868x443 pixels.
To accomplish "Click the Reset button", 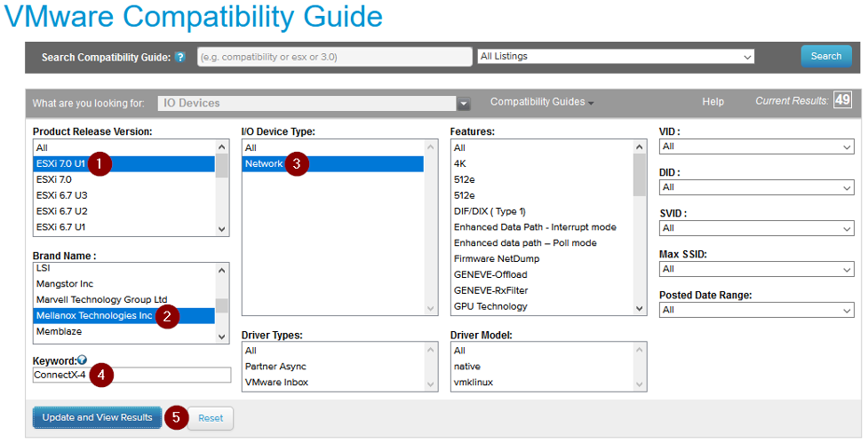I will tap(211, 418).
